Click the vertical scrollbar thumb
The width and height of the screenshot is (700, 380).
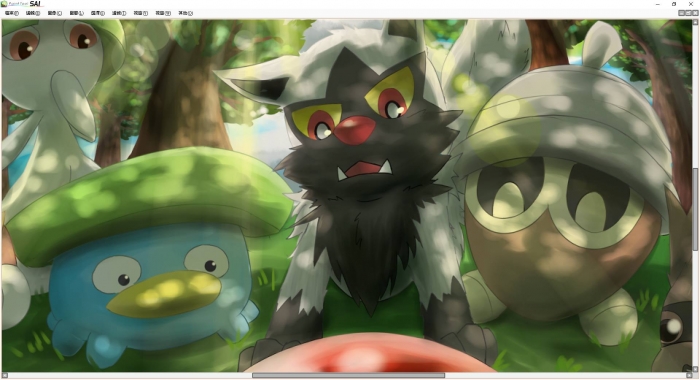pyautogui.click(x=695, y=209)
